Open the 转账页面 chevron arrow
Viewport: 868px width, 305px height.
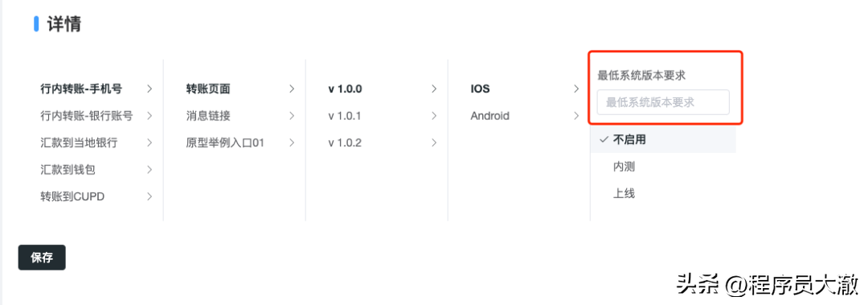(292, 89)
